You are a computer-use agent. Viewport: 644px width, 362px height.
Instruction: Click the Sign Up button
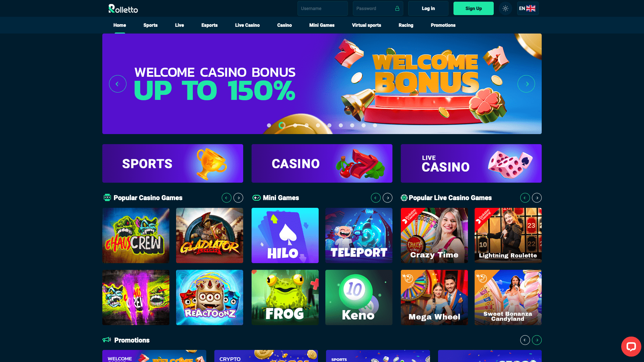pyautogui.click(x=474, y=8)
